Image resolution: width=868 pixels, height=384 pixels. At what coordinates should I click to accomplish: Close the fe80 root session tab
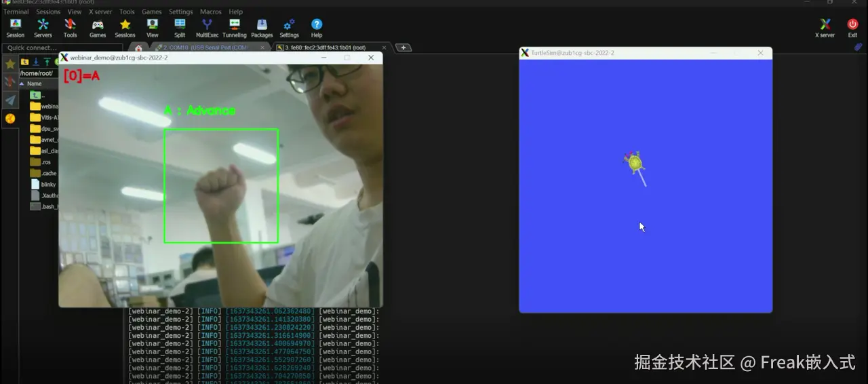coord(384,47)
